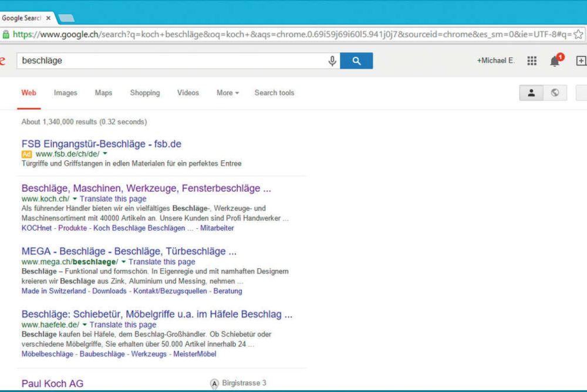Open Häfele Beschläge Schiebetür result link
587x392 pixels.
tap(157, 314)
